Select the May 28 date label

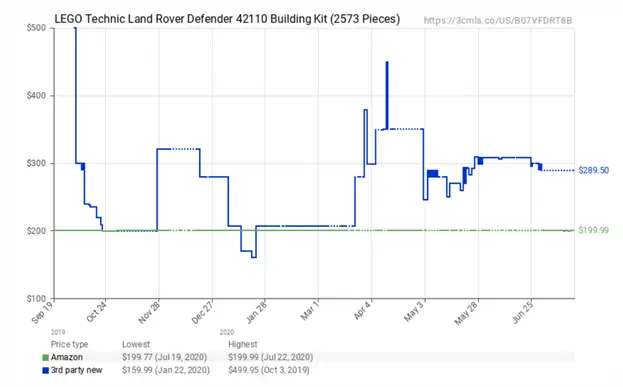point(467,313)
